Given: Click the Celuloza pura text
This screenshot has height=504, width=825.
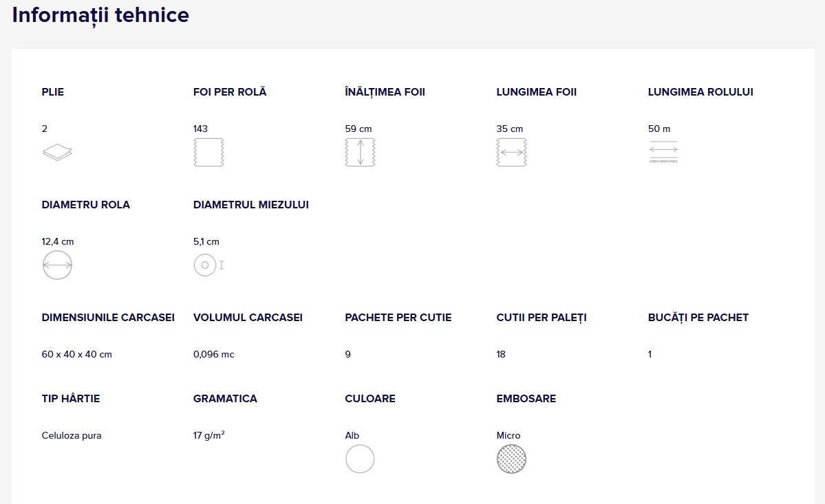Looking at the screenshot, I should (x=72, y=435).
